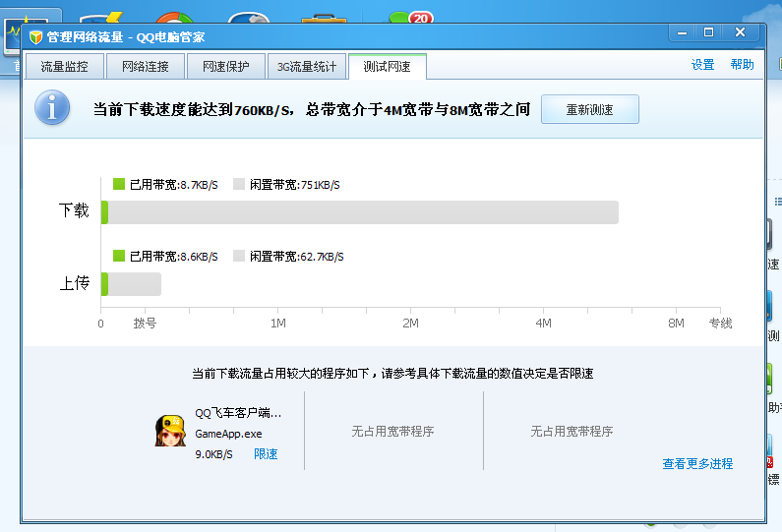Click the gray 闲置带宽 swatch for 下载

point(239,184)
